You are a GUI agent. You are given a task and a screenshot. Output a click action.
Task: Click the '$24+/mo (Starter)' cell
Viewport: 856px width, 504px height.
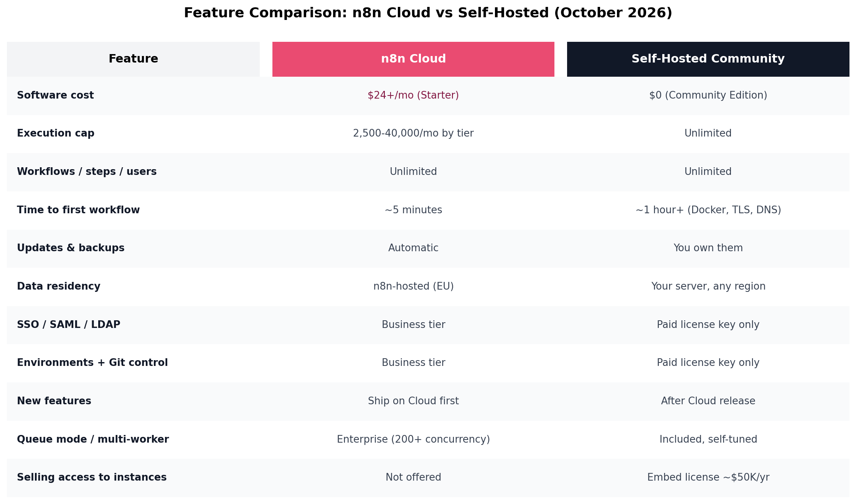point(413,96)
